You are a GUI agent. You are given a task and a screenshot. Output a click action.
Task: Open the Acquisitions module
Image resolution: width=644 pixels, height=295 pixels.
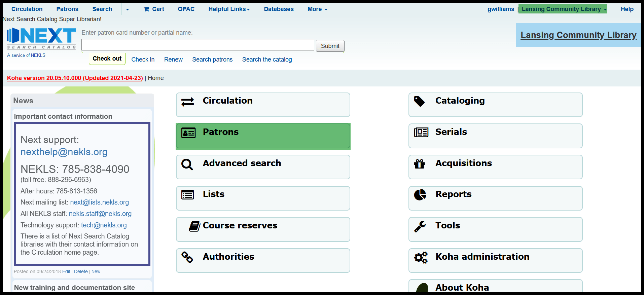(x=496, y=167)
